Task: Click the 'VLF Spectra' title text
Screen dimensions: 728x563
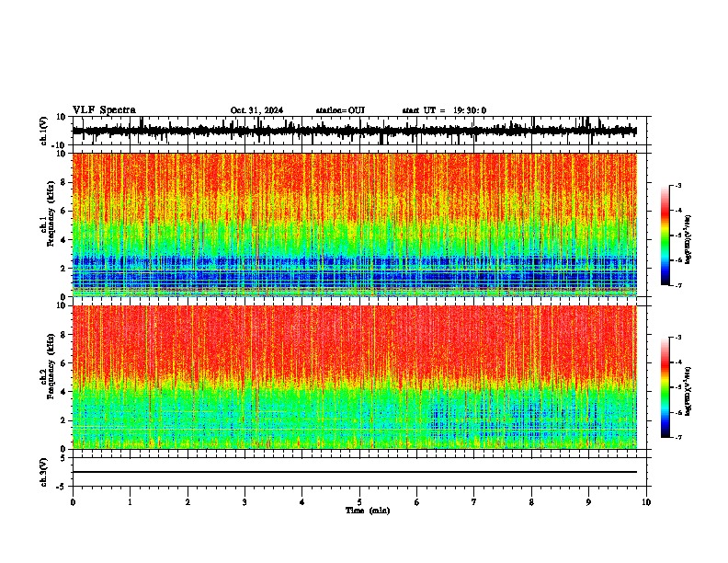Action: (104, 110)
